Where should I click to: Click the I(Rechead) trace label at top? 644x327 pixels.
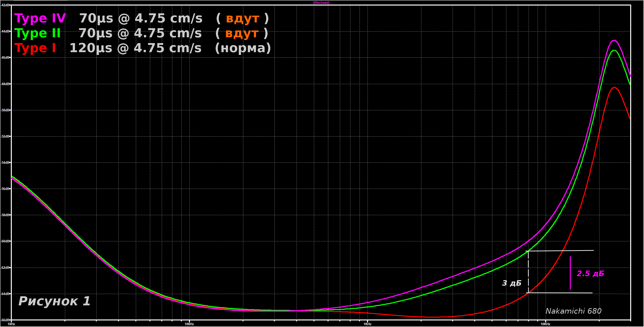tap(321, 3)
